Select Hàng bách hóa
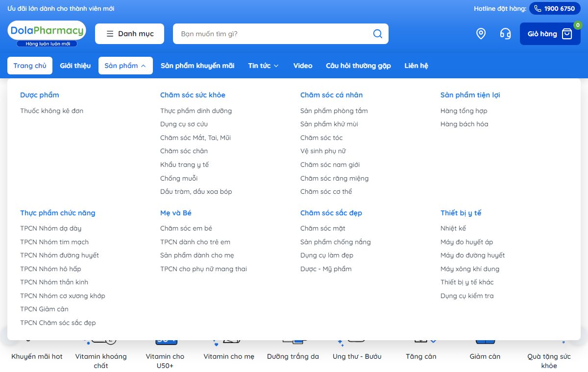The width and height of the screenshot is (588, 372). (465, 124)
